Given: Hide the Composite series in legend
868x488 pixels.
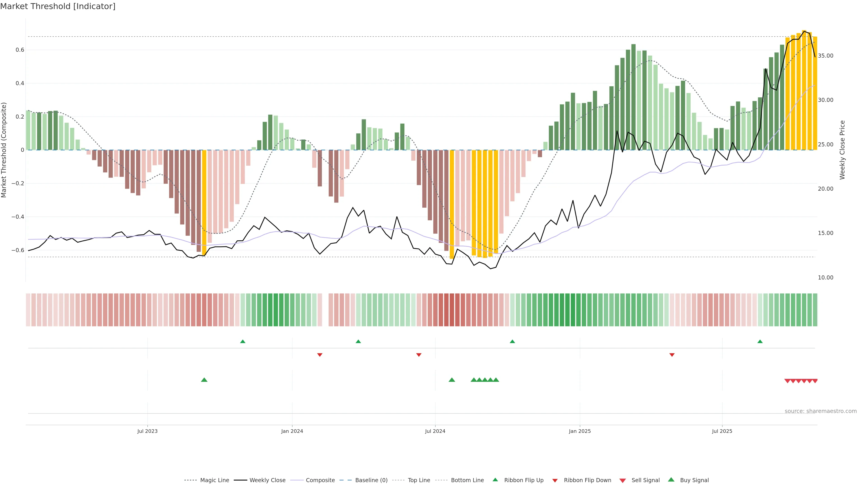Looking at the screenshot, I should [320, 480].
